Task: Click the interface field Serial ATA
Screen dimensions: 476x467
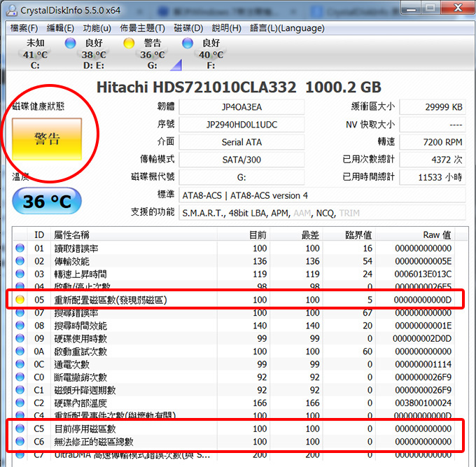Action: click(241, 142)
